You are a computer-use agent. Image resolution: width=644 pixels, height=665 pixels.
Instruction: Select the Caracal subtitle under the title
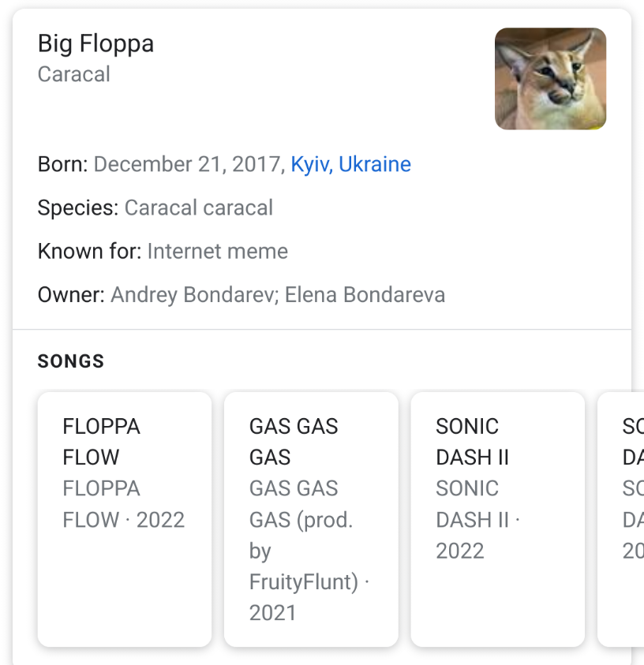(x=74, y=74)
